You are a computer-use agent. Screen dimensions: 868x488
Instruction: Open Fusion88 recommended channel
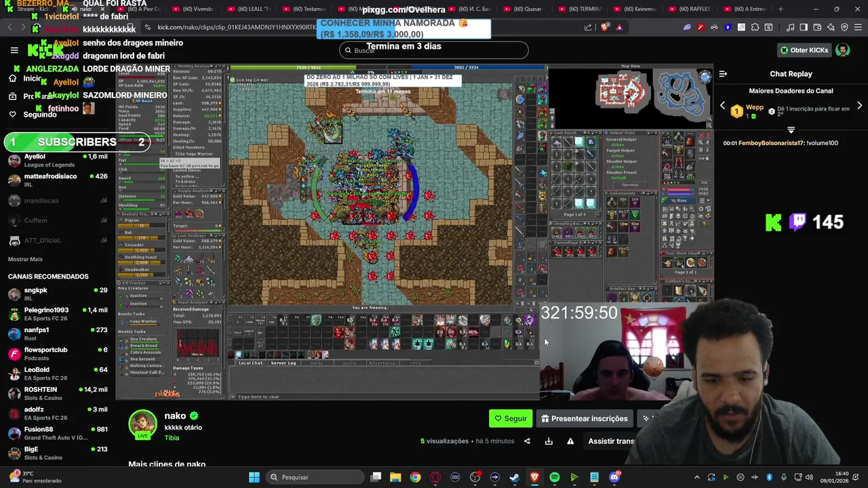(x=58, y=433)
